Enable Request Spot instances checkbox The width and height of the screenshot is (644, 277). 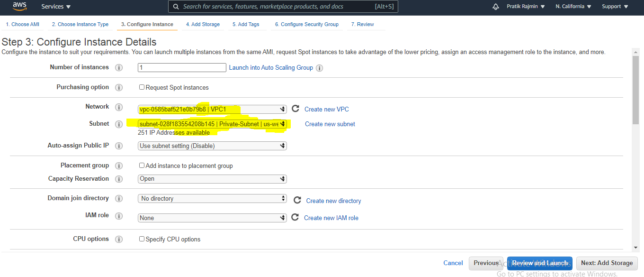pos(142,87)
